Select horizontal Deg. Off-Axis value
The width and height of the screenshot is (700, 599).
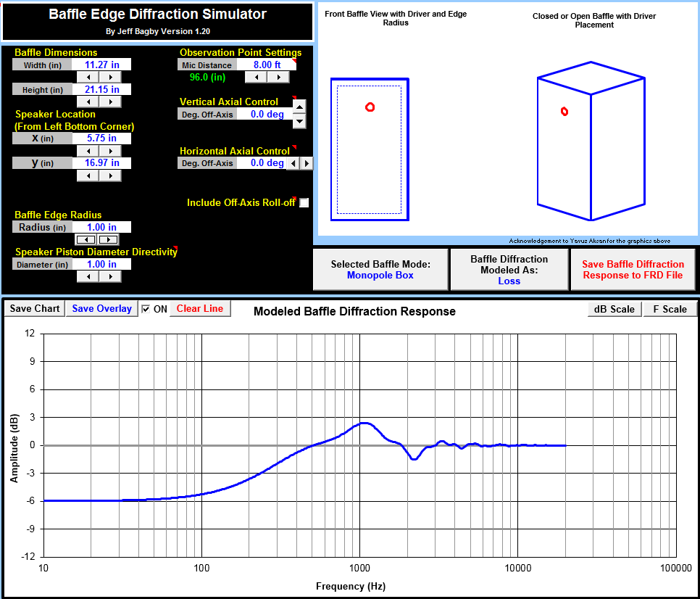(x=262, y=163)
